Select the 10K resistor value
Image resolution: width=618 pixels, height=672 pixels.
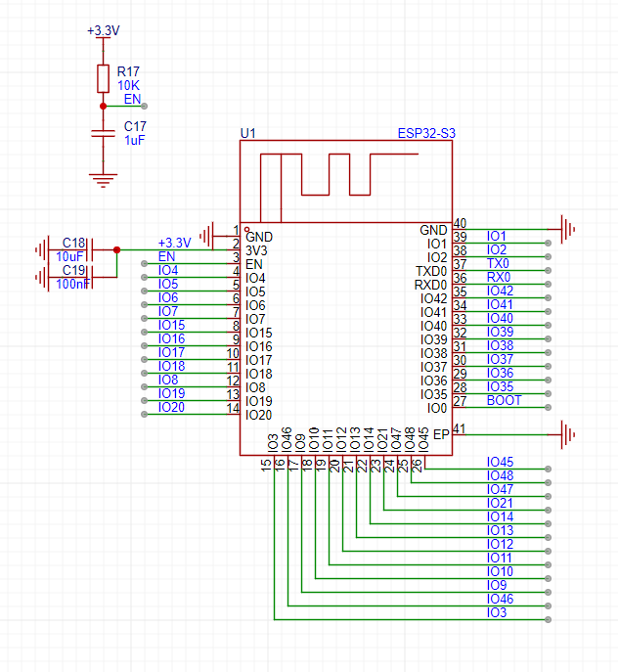[128, 85]
